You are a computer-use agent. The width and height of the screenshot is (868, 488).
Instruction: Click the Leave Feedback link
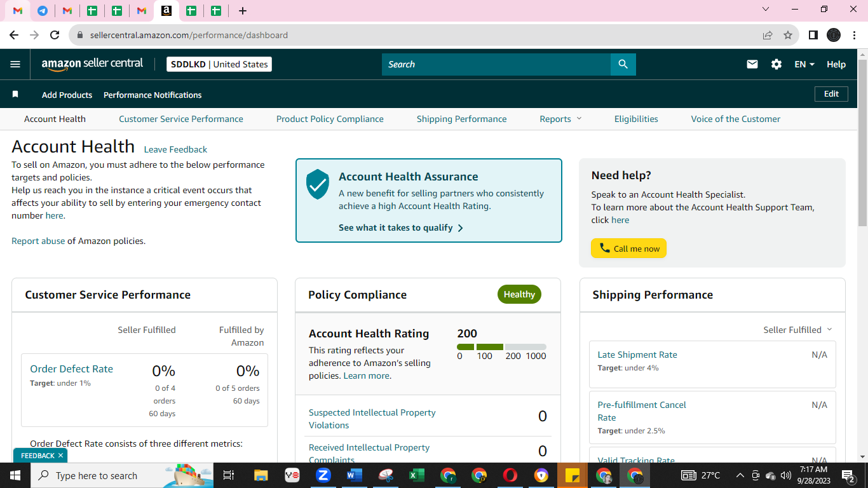tap(175, 149)
